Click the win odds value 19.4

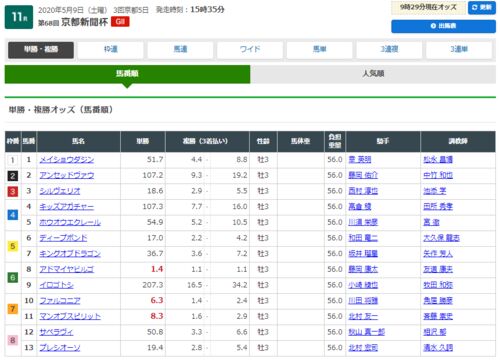(155, 348)
